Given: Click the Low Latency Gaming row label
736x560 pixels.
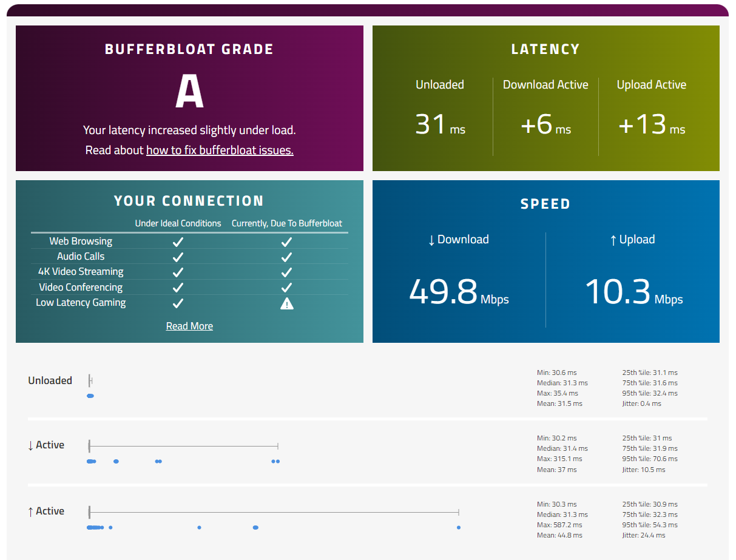Looking at the screenshot, I should pyautogui.click(x=81, y=302).
